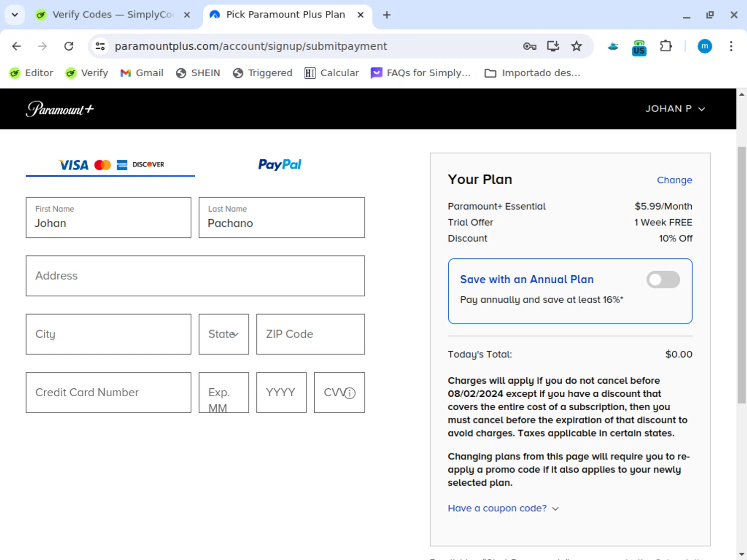
Task: Open the Gmail bookmark
Action: (x=142, y=73)
